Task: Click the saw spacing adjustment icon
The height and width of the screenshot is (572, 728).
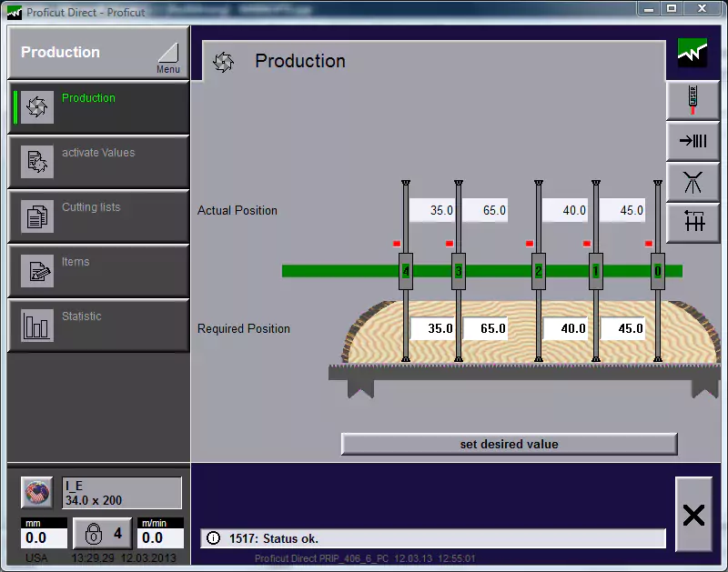Action: (693, 222)
